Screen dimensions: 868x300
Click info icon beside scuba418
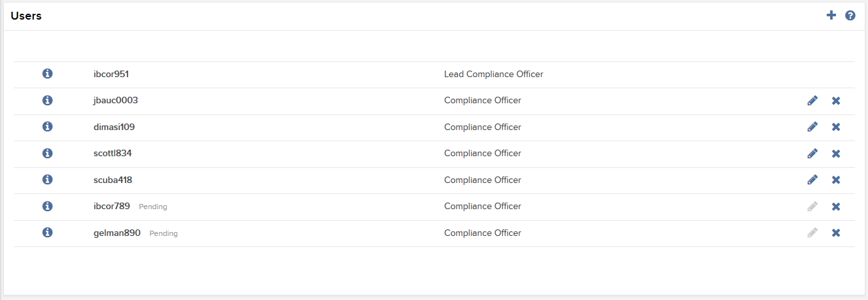coord(47,180)
